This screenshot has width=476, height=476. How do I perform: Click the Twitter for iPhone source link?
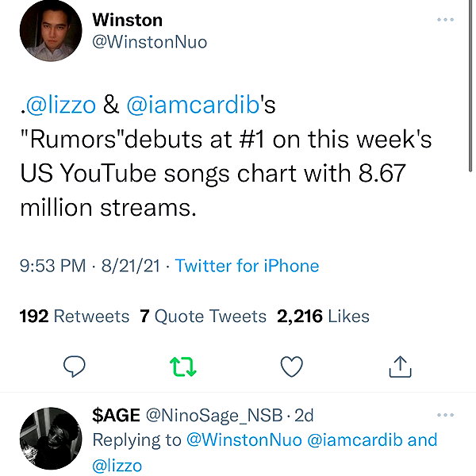tap(247, 266)
